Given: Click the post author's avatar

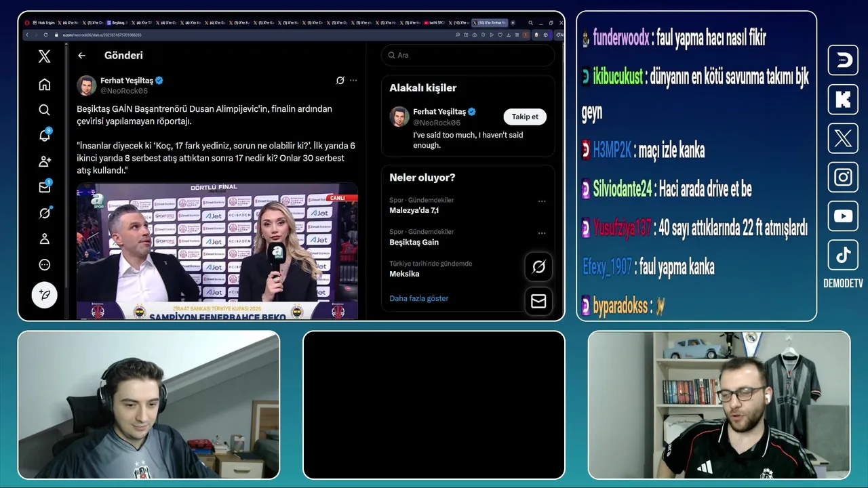Looking at the screenshot, I should (86, 85).
